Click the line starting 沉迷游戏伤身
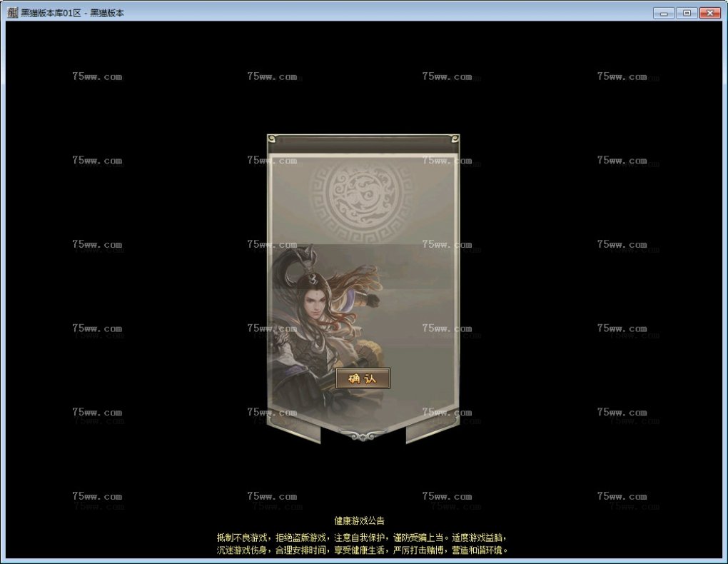Viewport: 728px width, 564px height. point(362,550)
